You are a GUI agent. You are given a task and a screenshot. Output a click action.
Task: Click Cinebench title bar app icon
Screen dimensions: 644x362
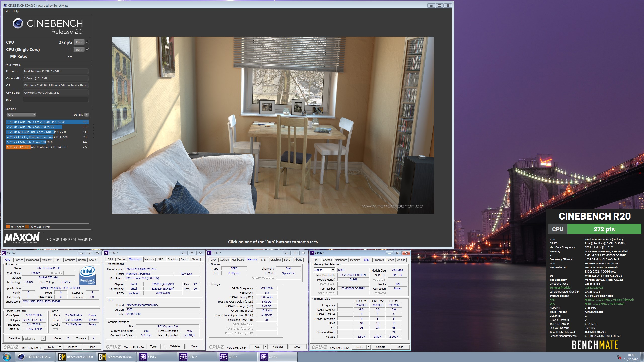tap(5, 5)
